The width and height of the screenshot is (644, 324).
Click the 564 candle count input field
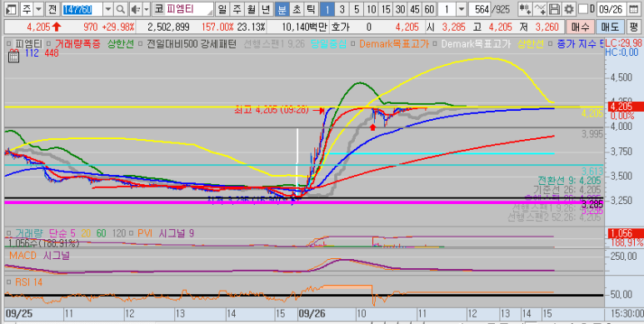[479, 9]
